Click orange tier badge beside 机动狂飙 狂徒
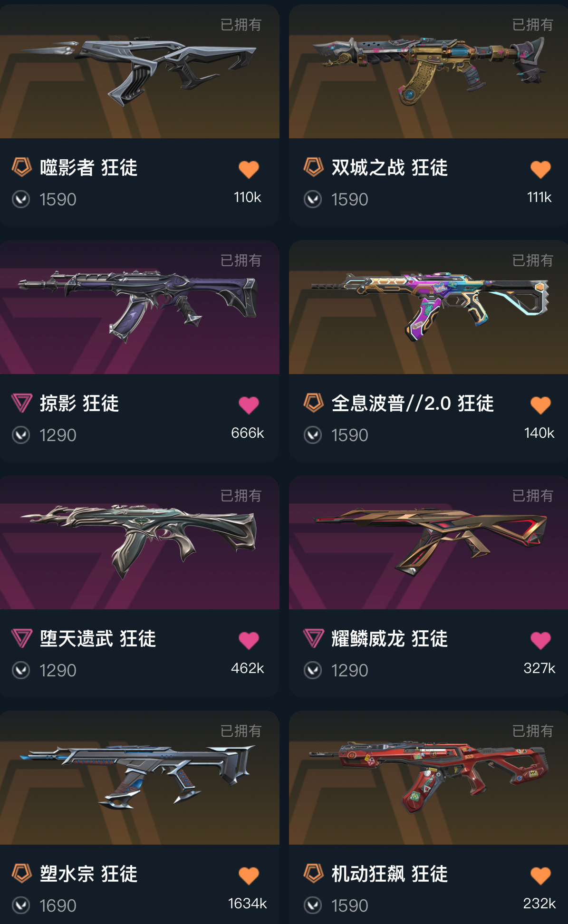The height and width of the screenshot is (924, 568). point(313,873)
